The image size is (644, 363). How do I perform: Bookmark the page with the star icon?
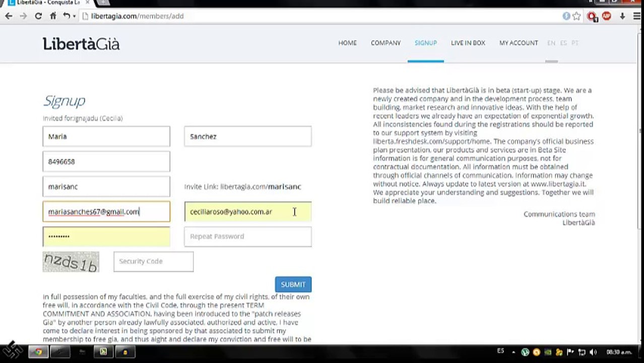576,16
